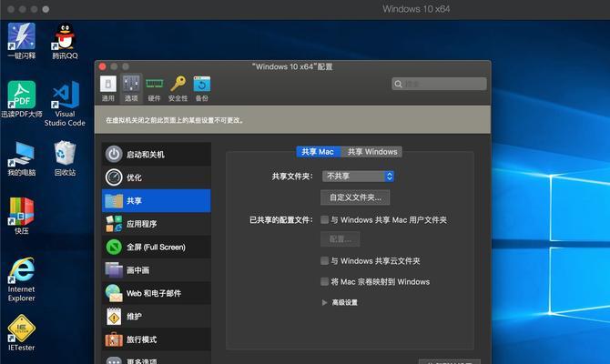Enable 与 Windows 共享云文件夹 checkbox
This screenshot has width=610, height=364.
pos(324,260)
